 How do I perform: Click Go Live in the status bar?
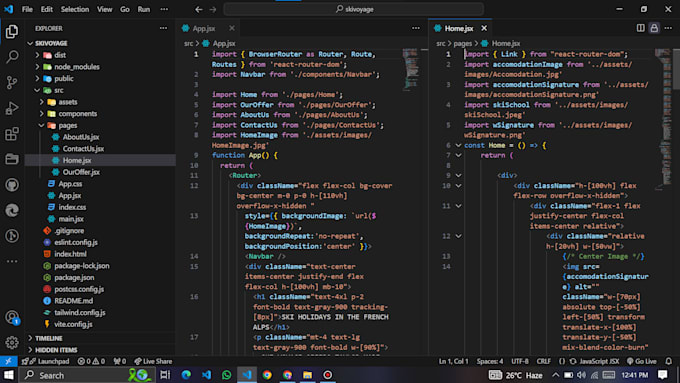coord(642,361)
